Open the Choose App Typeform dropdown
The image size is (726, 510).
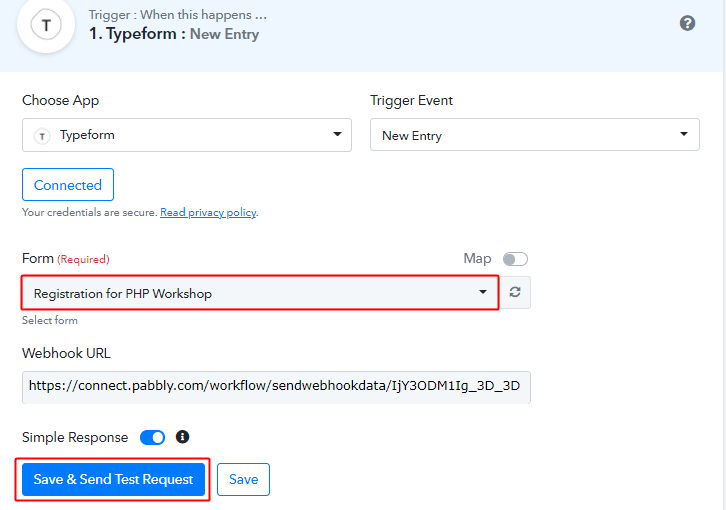click(187, 135)
